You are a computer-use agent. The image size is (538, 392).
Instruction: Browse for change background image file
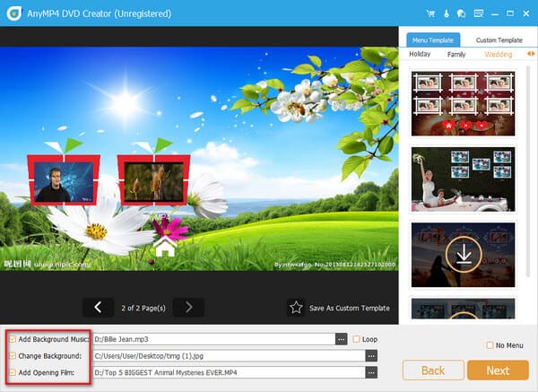coord(371,355)
